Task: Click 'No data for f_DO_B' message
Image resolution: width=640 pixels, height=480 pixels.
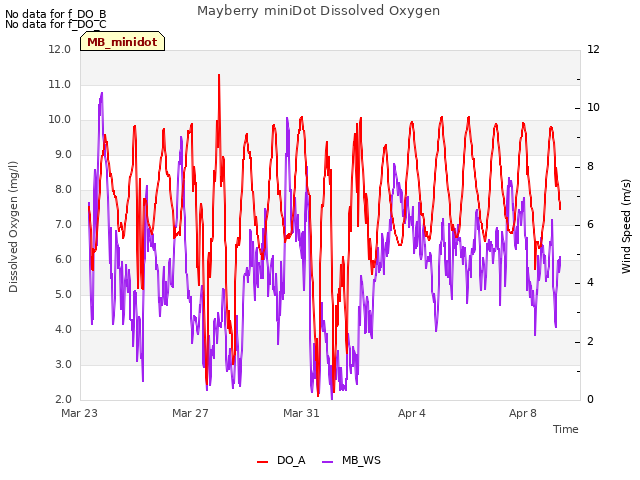Action: click(x=56, y=14)
